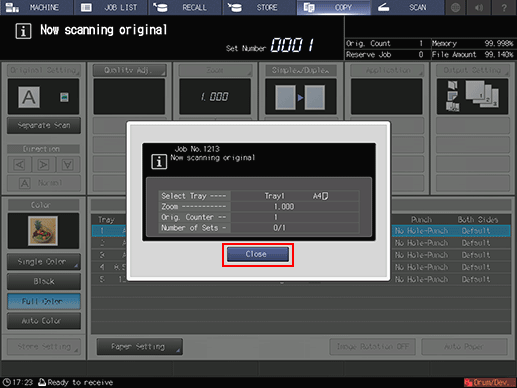517x388 pixels.
Task: Click the globe language icon
Action: [455, 7]
